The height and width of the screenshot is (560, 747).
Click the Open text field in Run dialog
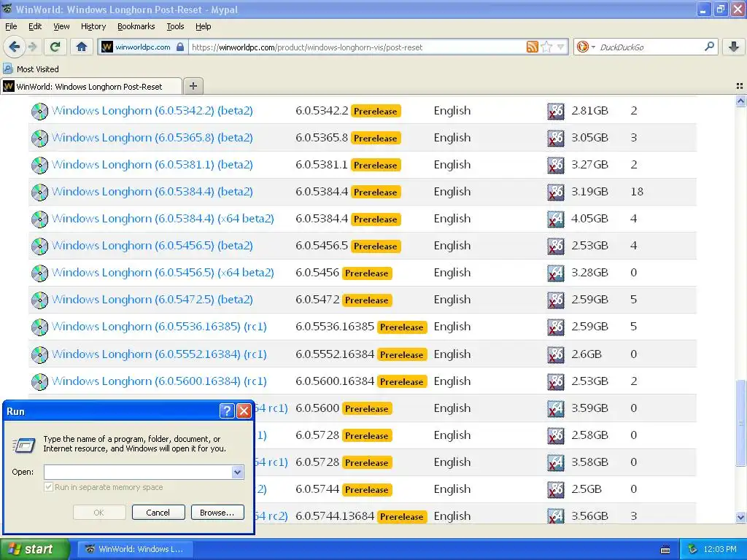pos(138,472)
